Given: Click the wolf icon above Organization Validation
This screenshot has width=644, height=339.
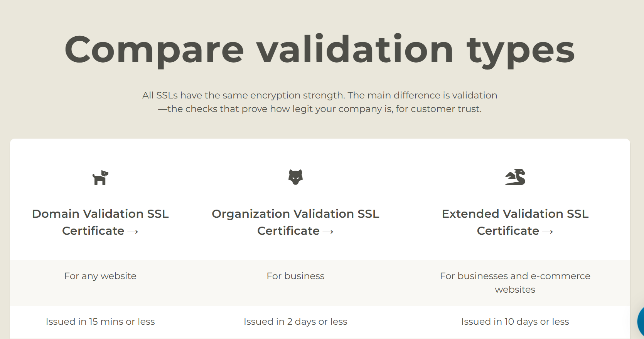Looking at the screenshot, I should (x=295, y=177).
